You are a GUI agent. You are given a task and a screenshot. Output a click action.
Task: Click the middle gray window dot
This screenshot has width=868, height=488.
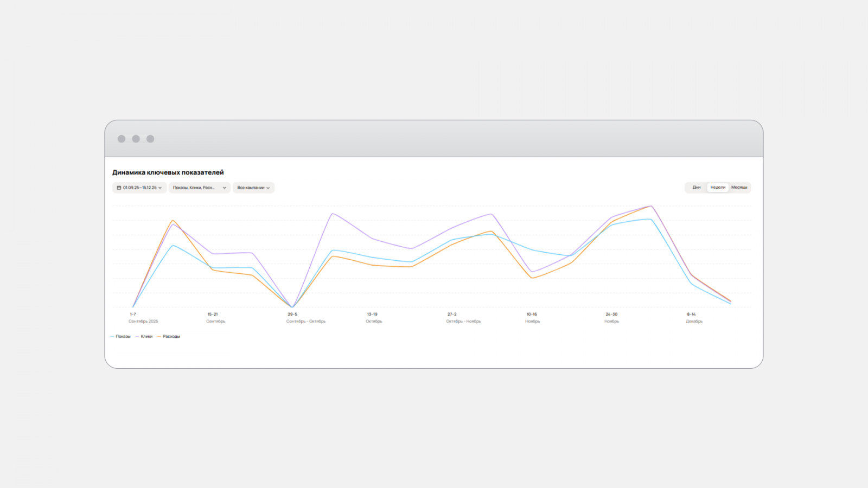pos(136,139)
